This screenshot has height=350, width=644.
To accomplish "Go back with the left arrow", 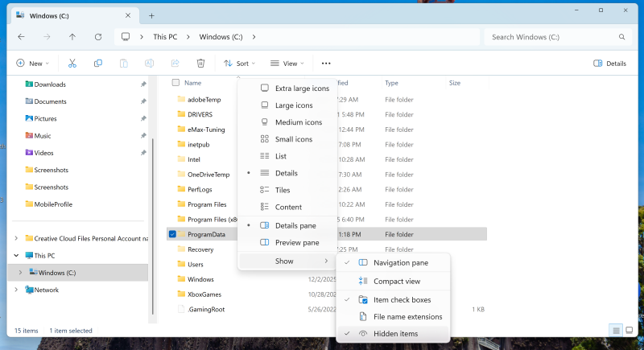I will [x=22, y=37].
